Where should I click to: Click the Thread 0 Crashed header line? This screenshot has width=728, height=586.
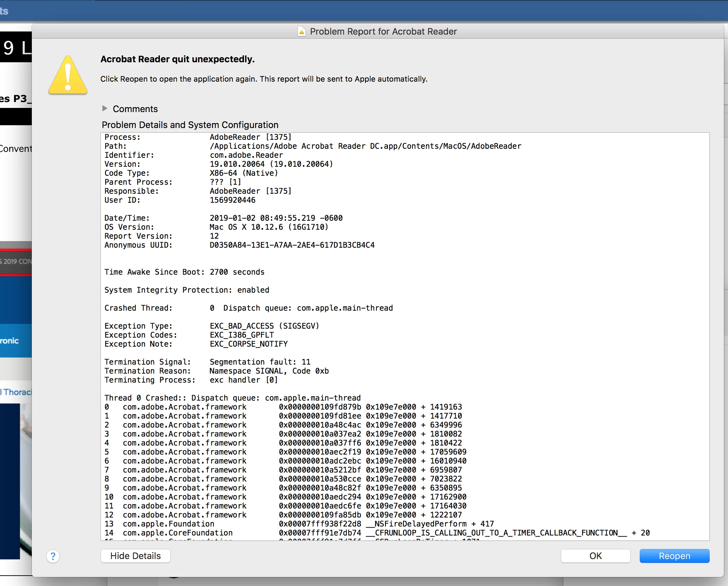[x=232, y=398]
